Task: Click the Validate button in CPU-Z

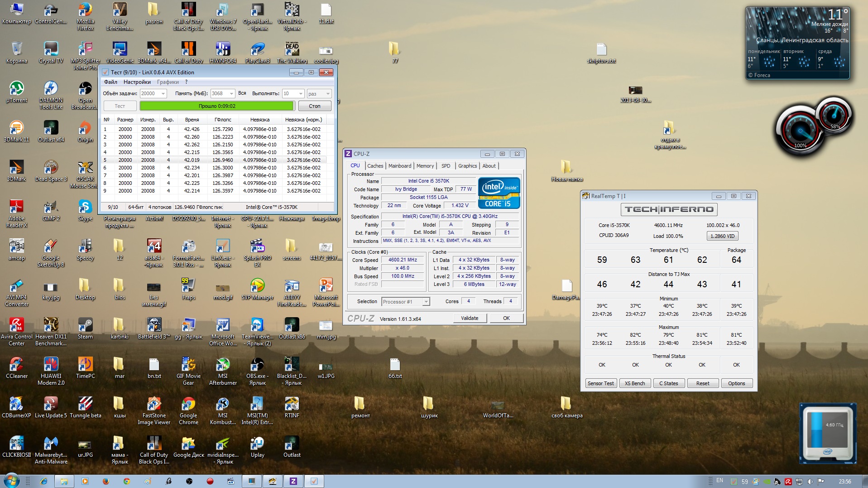Action: (x=470, y=318)
